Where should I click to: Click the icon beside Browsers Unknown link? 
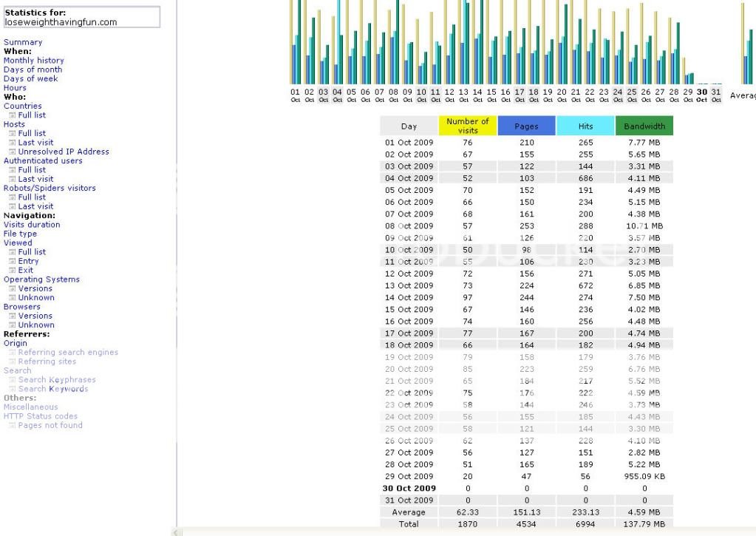[x=12, y=325]
